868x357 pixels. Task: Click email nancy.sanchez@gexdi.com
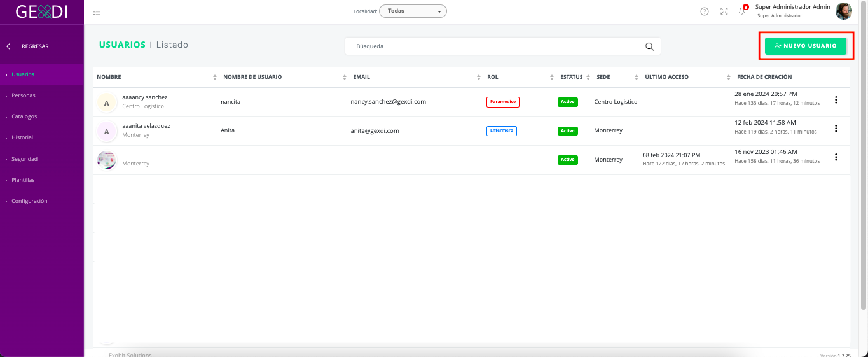point(389,102)
